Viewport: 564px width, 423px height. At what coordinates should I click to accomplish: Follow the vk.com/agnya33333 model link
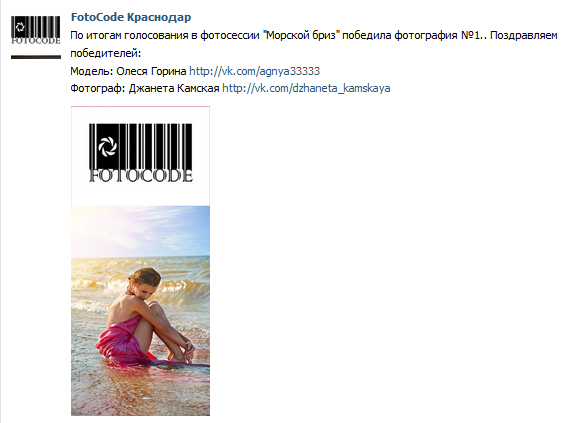[254, 71]
